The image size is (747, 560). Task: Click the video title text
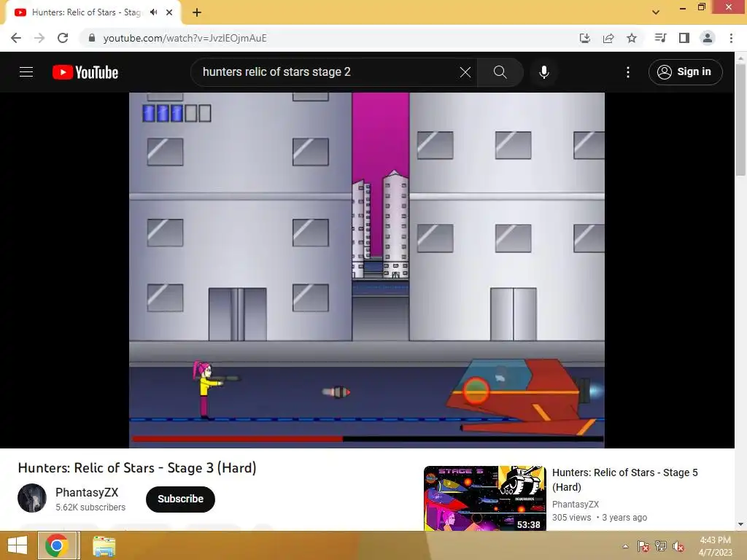pyautogui.click(x=137, y=468)
